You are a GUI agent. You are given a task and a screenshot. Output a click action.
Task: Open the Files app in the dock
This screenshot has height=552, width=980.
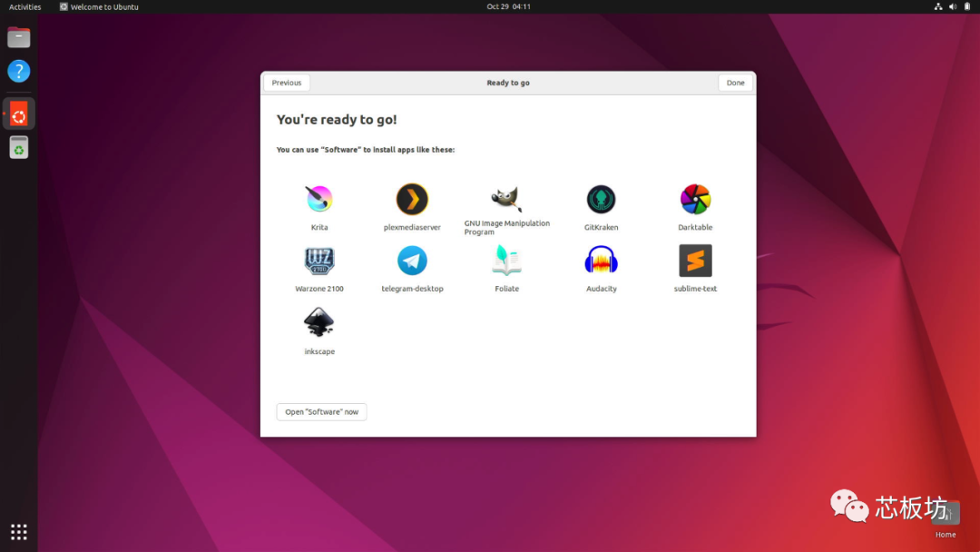point(19,37)
